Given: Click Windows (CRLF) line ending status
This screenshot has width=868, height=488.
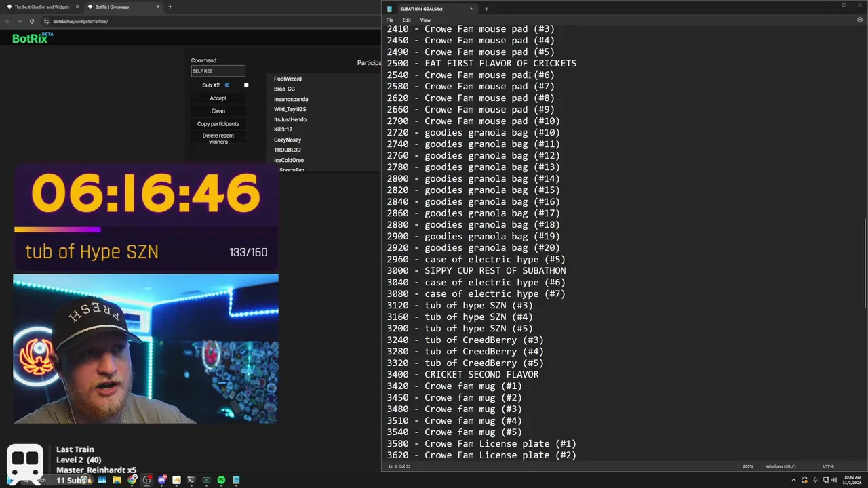Looking at the screenshot, I should (781, 466).
